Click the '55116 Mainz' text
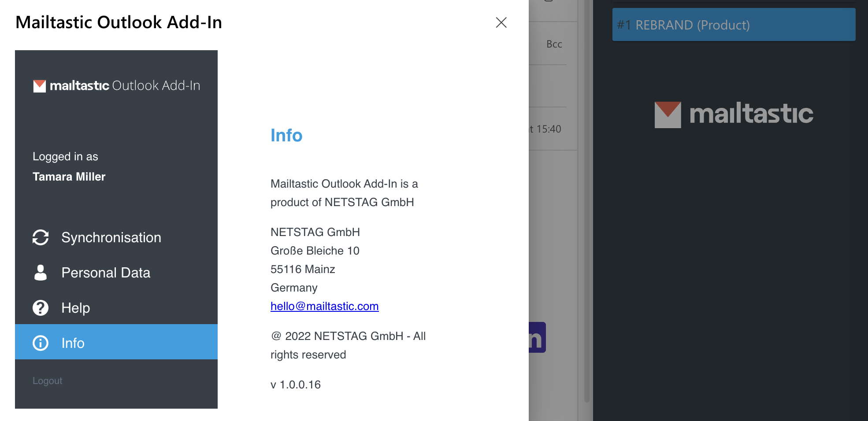The image size is (868, 421). tap(303, 269)
